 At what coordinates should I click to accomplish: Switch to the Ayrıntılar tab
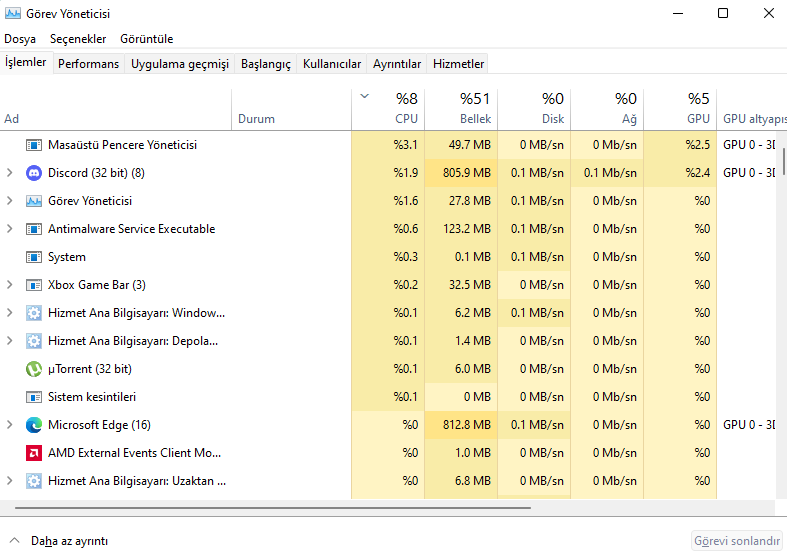pyautogui.click(x=397, y=64)
